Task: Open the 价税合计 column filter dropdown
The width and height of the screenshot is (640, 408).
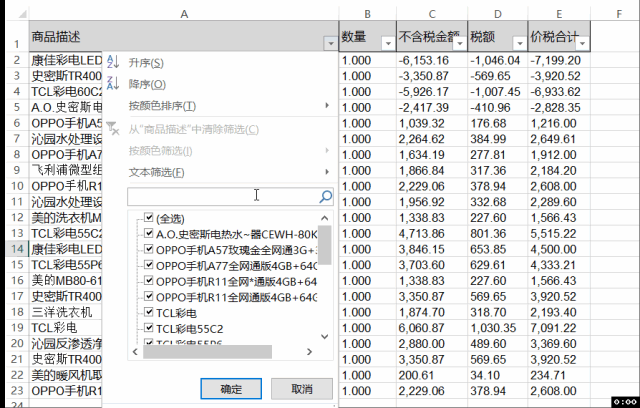Action: tap(582, 43)
